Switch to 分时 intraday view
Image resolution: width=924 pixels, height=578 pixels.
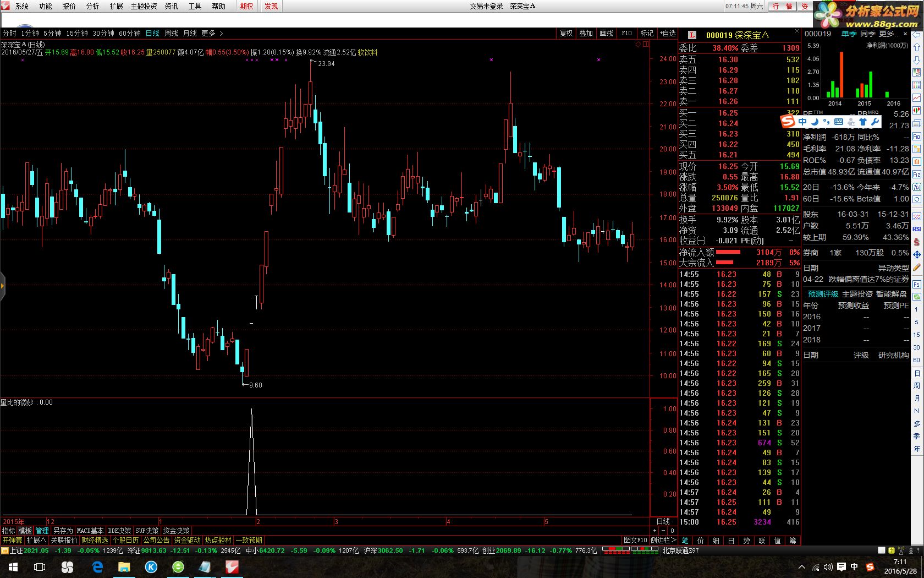(9, 34)
